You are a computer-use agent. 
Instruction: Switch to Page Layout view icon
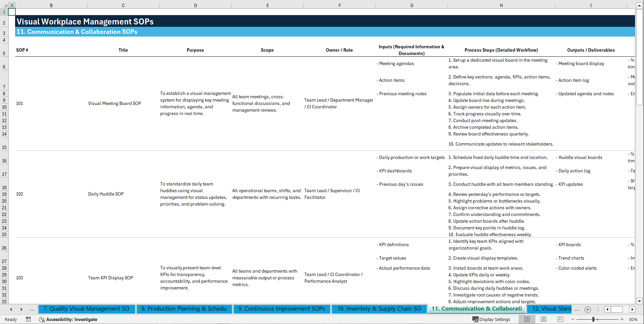pyautogui.click(x=543, y=319)
